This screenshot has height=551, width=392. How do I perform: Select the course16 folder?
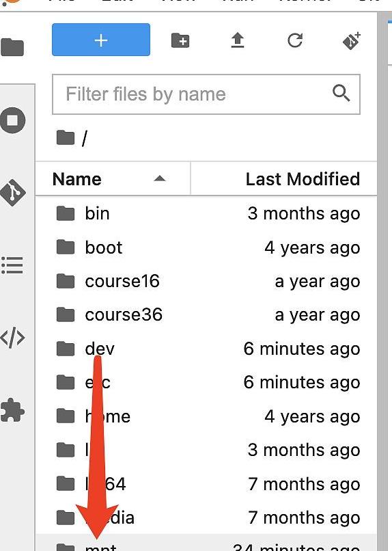206,281
